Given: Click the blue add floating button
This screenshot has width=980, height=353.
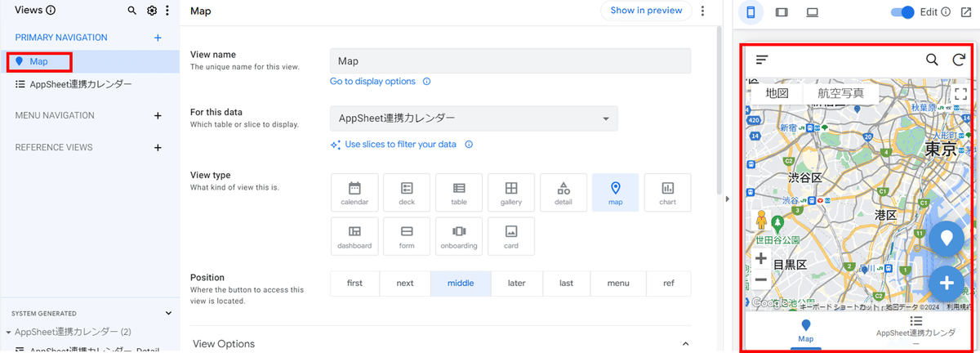Looking at the screenshot, I should [x=947, y=284].
